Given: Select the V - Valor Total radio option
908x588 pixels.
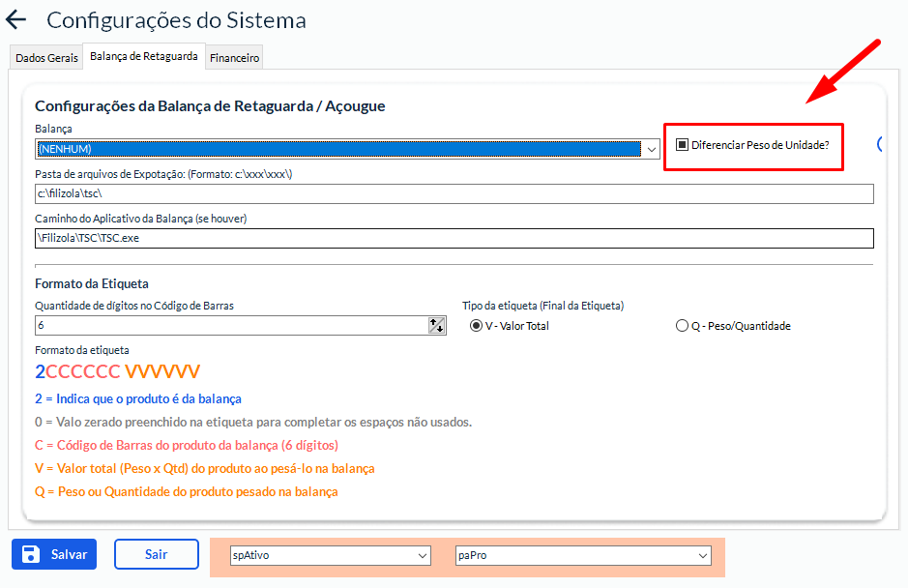Looking at the screenshot, I should (x=476, y=326).
